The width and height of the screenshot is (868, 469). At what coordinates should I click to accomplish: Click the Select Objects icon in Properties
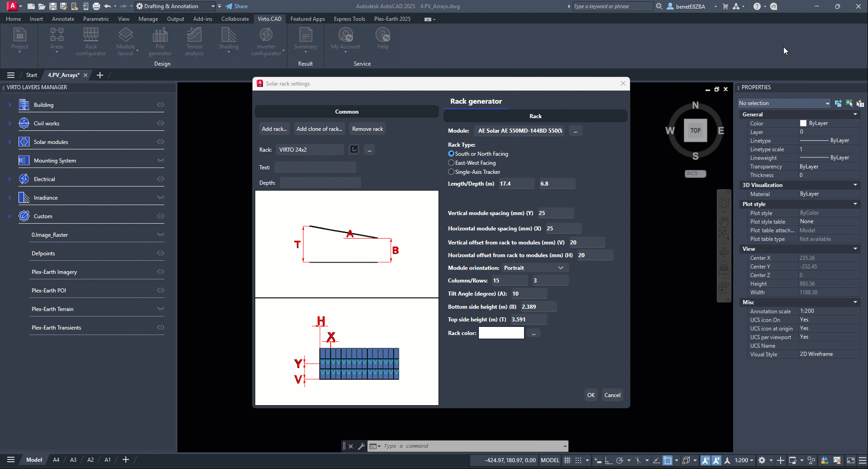[849, 103]
